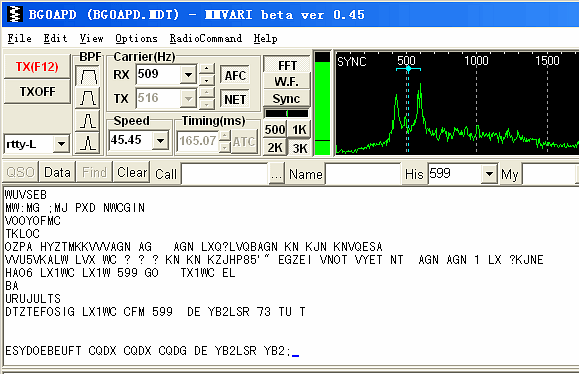579x374 pixels.
Task: Set spectrum width to 1K
Action: pyautogui.click(x=299, y=130)
